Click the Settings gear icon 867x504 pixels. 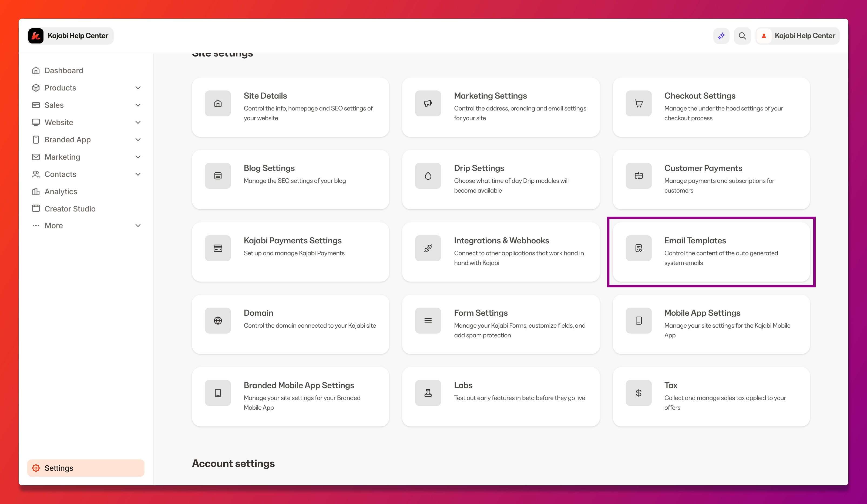(x=36, y=468)
